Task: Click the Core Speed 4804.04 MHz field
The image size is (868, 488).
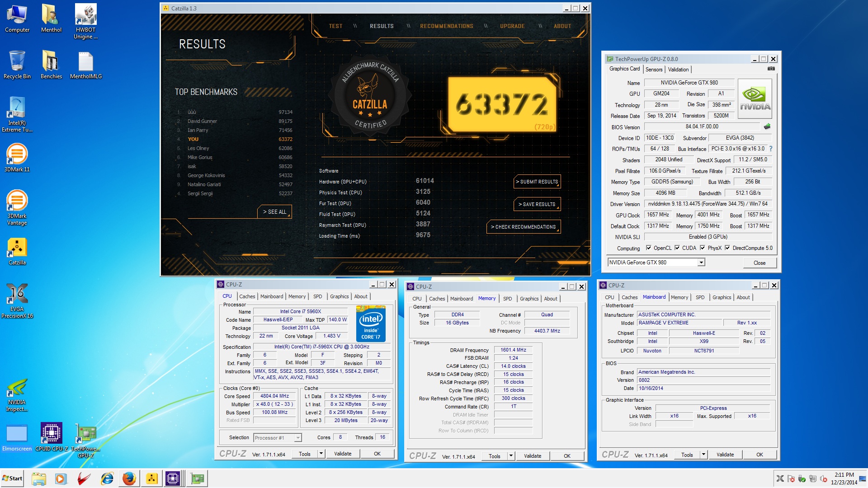Action: [274, 396]
